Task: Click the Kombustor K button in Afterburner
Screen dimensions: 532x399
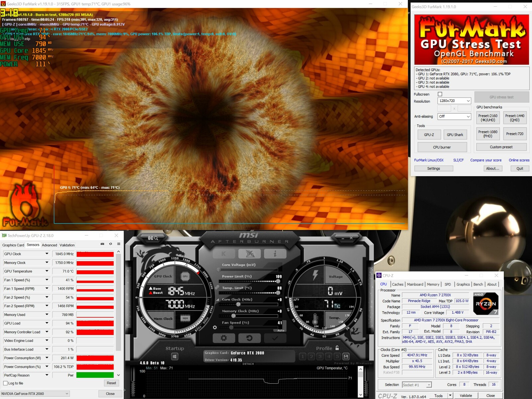Action: tap(224, 254)
